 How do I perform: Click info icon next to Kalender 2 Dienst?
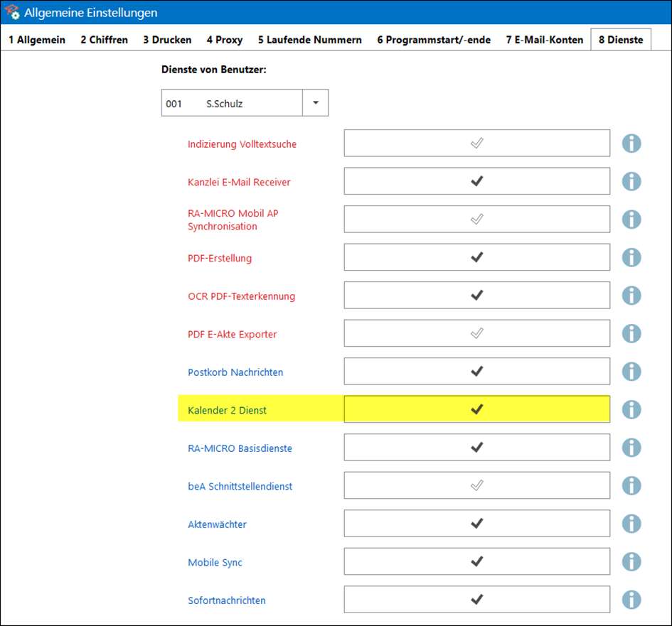tap(631, 409)
